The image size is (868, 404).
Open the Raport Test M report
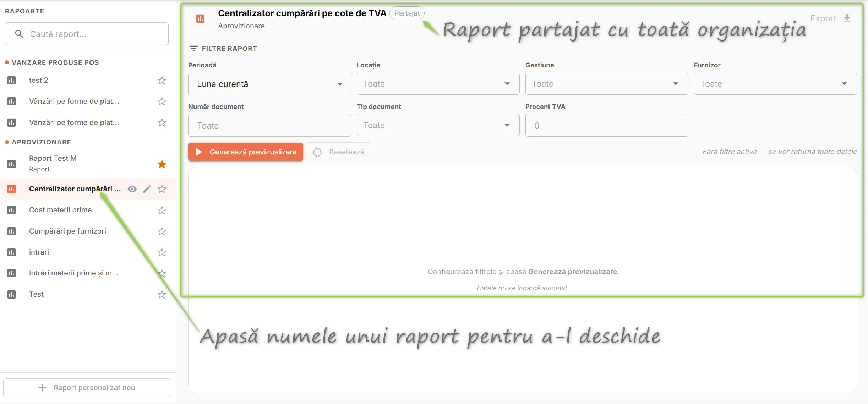tap(53, 158)
